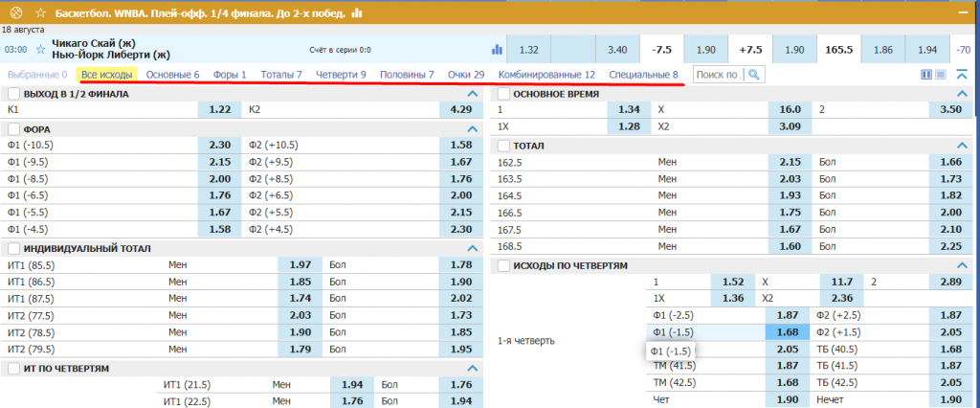
Task: Toggle the ИНДИВИДУАЛЬНЫЙ ТОТАЛ checkbox
Action: click(13, 248)
